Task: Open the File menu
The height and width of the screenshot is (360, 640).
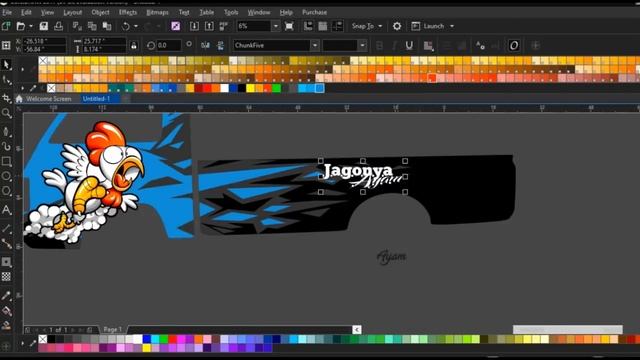Action: tap(7, 12)
